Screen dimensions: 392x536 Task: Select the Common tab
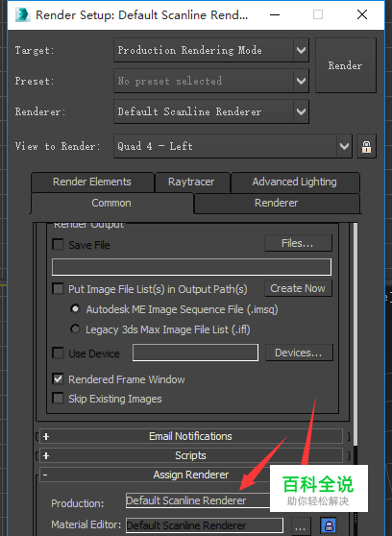(111, 203)
